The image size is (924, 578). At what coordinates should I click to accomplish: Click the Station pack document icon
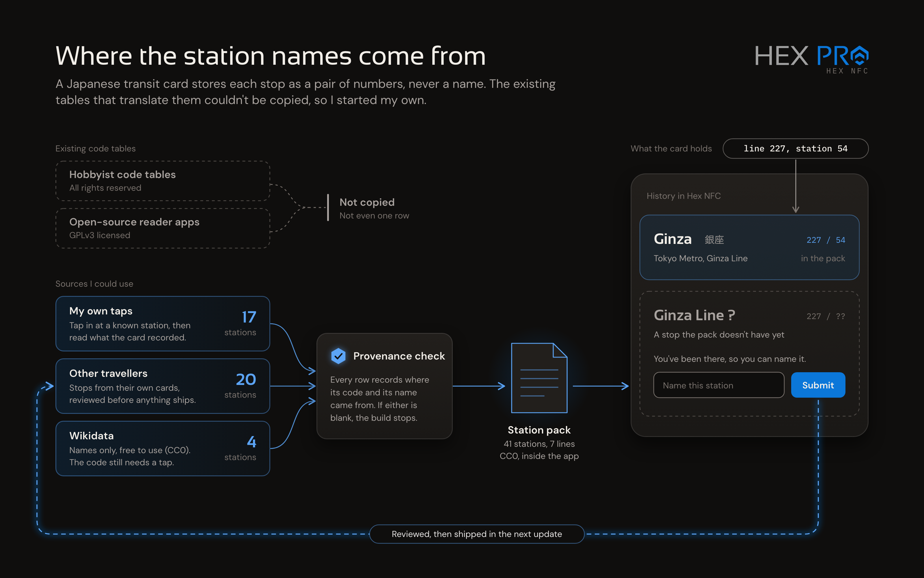tap(539, 378)
